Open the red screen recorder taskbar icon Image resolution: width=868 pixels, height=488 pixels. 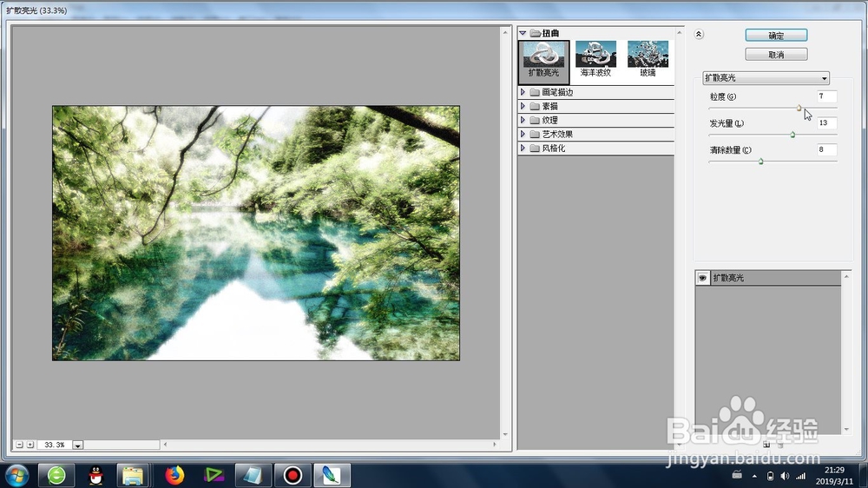(x=293, y=475)
